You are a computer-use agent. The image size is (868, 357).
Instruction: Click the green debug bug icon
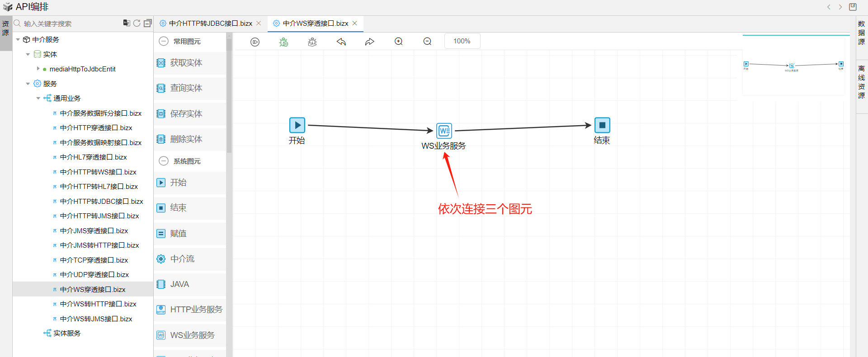283,42
